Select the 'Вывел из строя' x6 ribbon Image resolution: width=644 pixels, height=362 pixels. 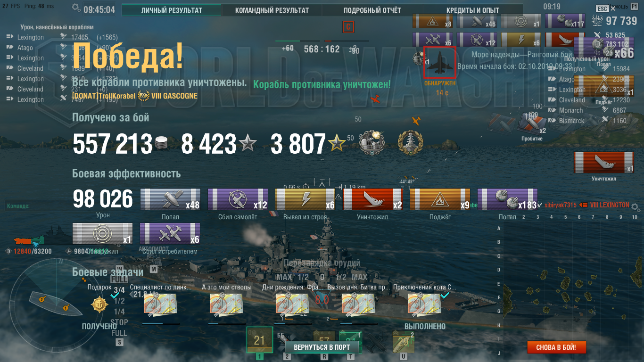coord(305,199)
